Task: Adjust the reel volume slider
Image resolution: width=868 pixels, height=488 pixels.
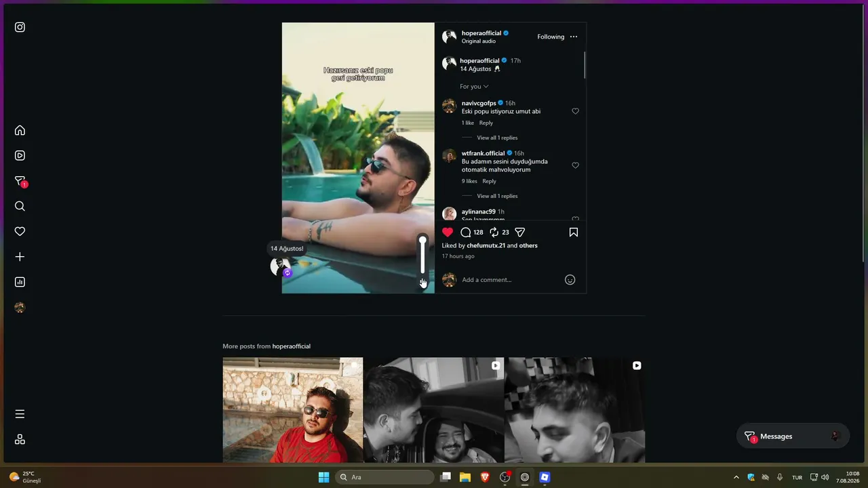Action: [422, 256]
